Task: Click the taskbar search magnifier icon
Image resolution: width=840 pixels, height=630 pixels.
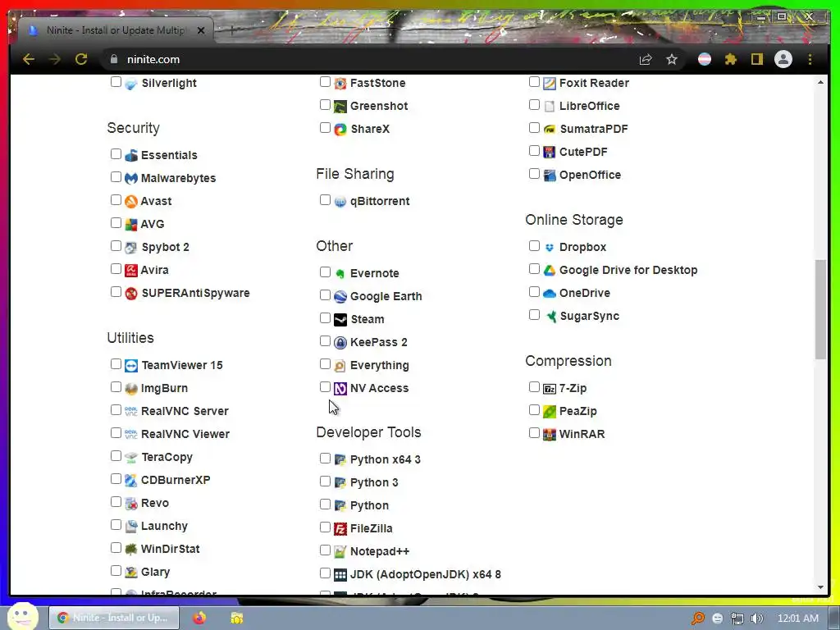Action: coord(697,619)
